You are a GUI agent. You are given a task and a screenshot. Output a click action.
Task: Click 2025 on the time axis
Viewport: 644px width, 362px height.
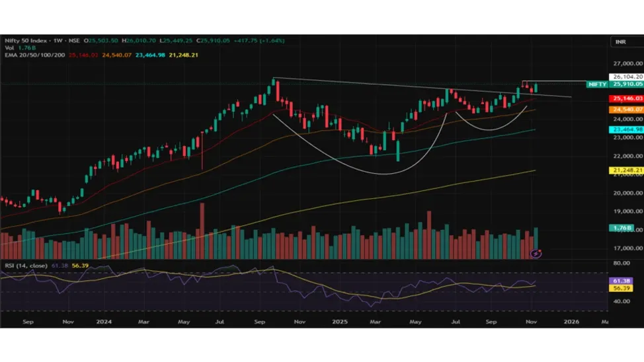tap(339, 321)
